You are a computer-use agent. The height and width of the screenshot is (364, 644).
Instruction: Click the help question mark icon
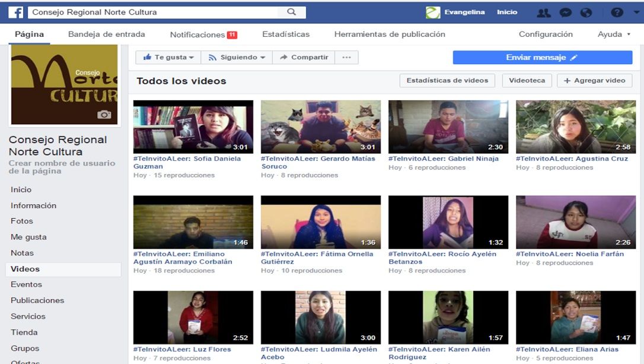coord(617,12)
